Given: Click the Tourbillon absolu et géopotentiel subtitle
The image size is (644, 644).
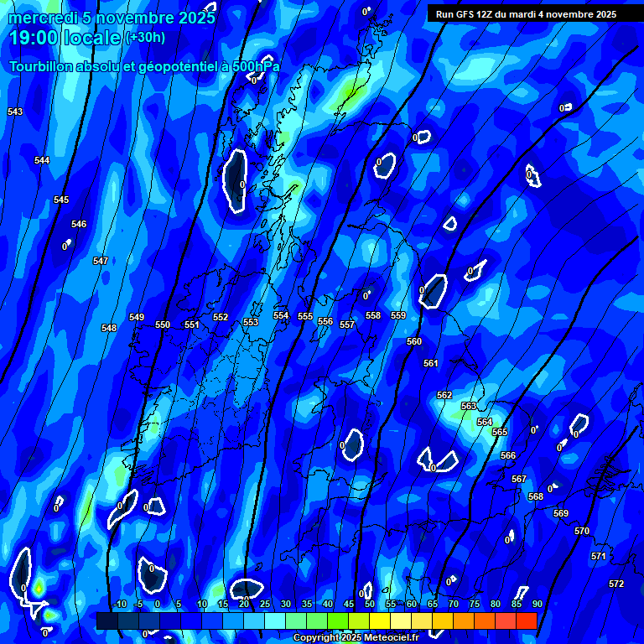Looking at the screenshot, I should click(x=144, y=67).
